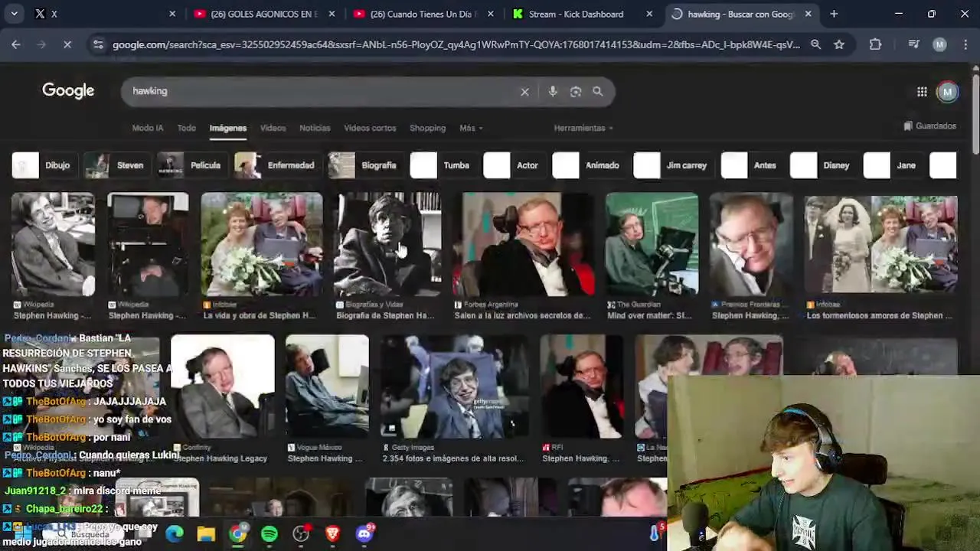980x551 pixels.
Task: Filter images by Antes chip
Action: click(x=751, y=165)
